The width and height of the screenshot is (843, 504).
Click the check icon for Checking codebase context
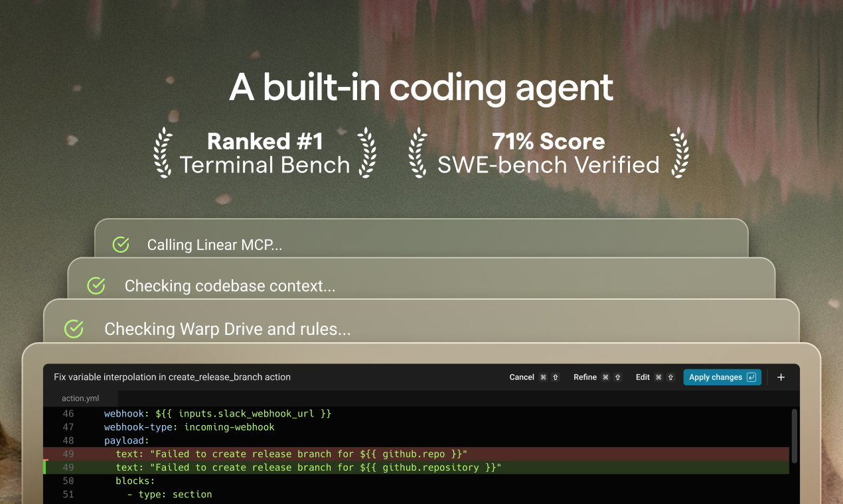pos(96,286)
